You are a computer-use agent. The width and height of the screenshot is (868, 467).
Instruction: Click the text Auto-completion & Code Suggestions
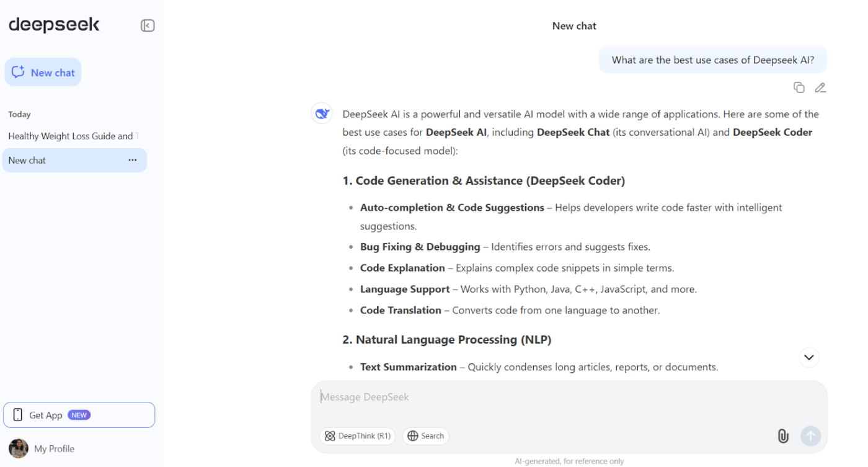point(452,208)
